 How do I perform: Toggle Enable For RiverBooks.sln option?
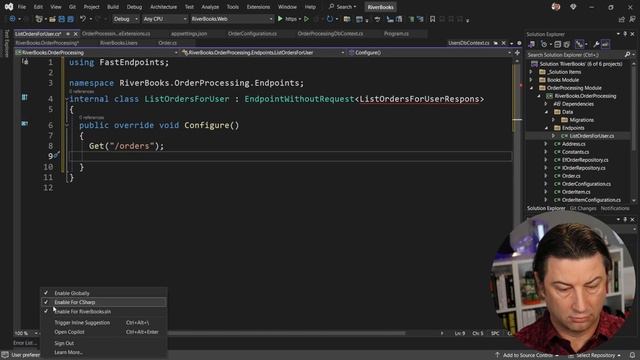click(x=104, y=311)
